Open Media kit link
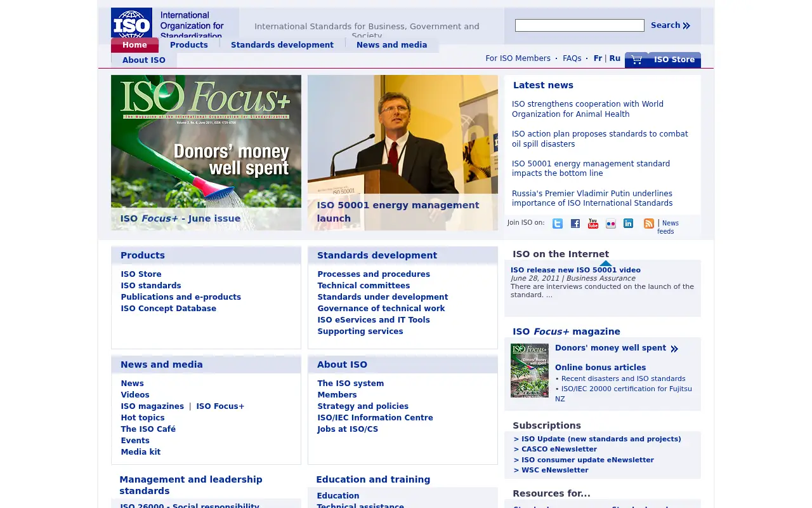The image size is (812, 508). (x=141, y=452)
